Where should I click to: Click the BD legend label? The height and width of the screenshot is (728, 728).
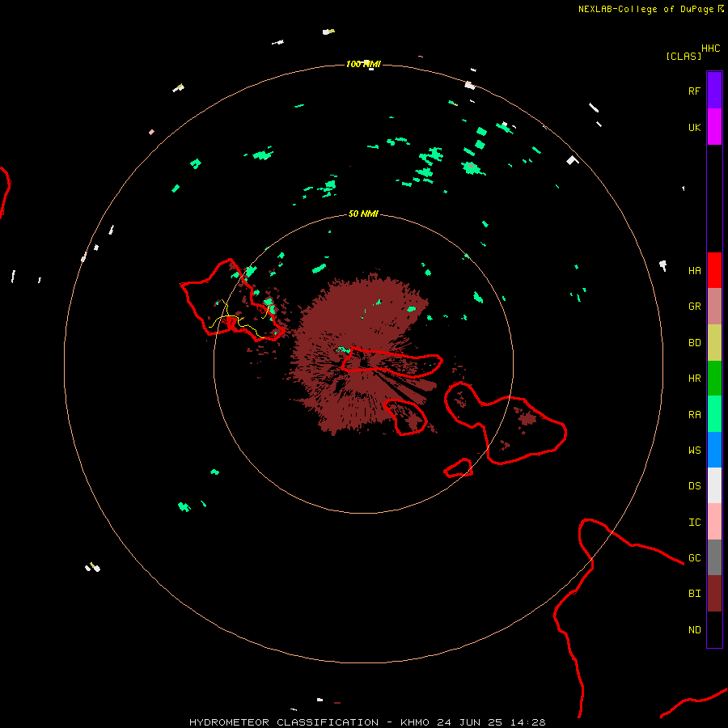click(x=694, y=343)
